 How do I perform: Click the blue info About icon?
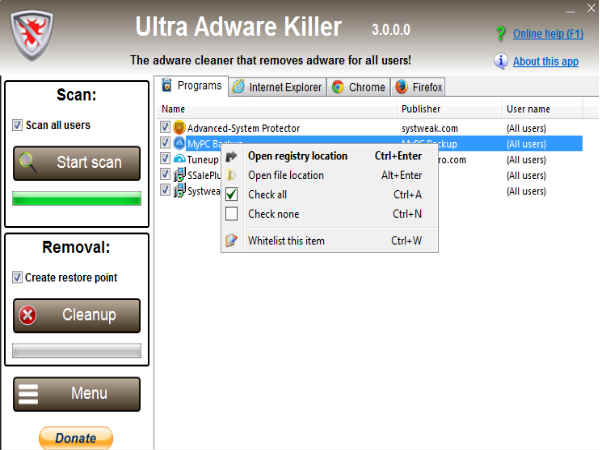click(500, 61)
